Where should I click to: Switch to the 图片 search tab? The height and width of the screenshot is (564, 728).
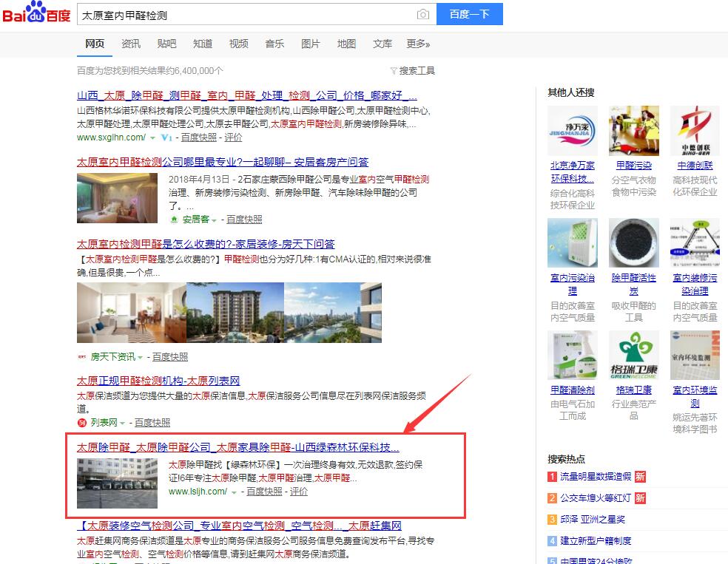coord(311,44)
